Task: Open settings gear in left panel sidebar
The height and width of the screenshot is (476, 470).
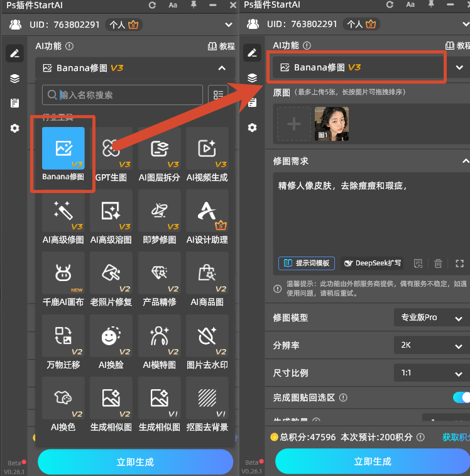Action: tap(14, 128)
